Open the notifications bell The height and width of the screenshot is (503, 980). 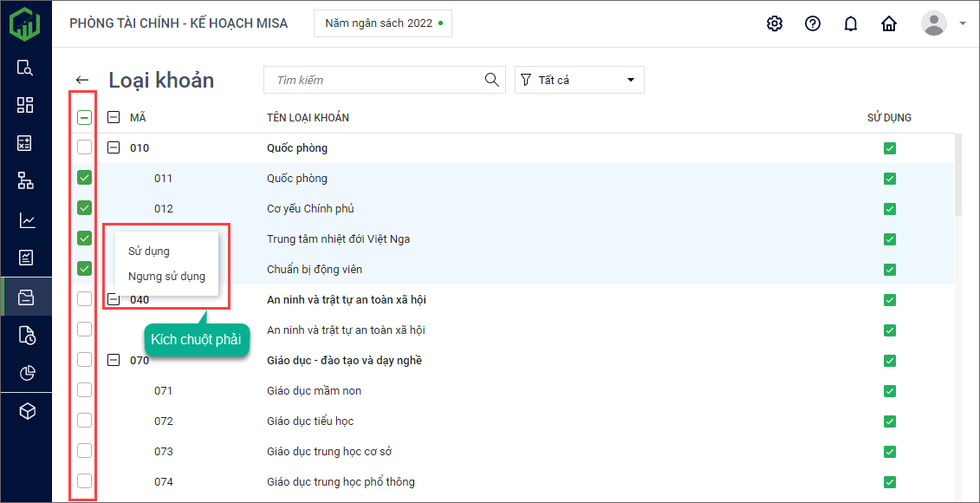click(x=851, y=23)
